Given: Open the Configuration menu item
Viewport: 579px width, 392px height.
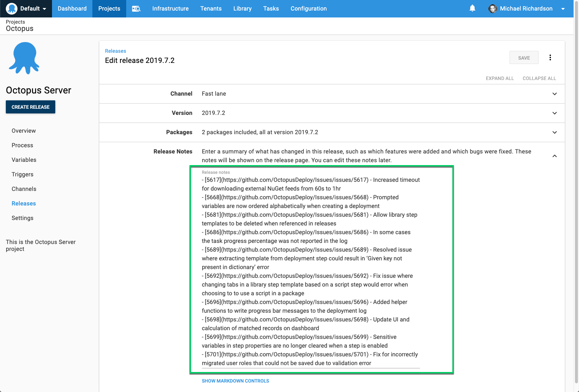Looking at the screenshot, I should tap(308, 9).
